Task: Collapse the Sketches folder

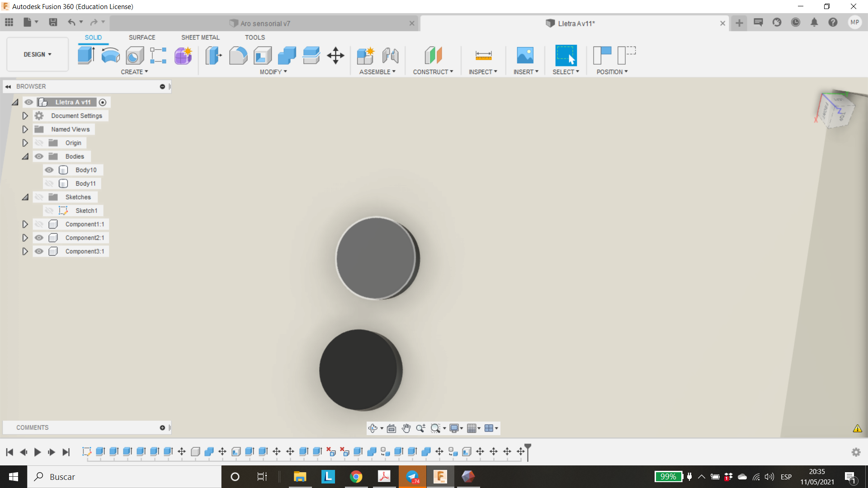Action: tap(25, 197)
